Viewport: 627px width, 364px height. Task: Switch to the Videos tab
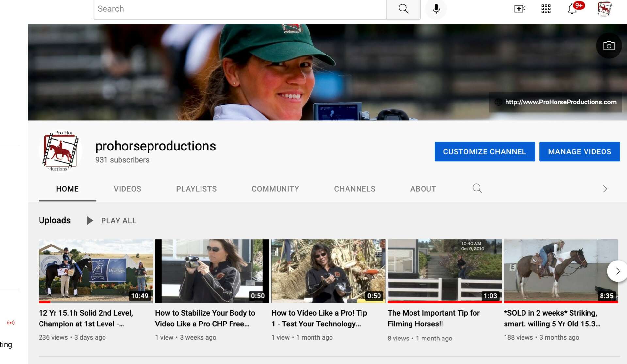(127, 189)
